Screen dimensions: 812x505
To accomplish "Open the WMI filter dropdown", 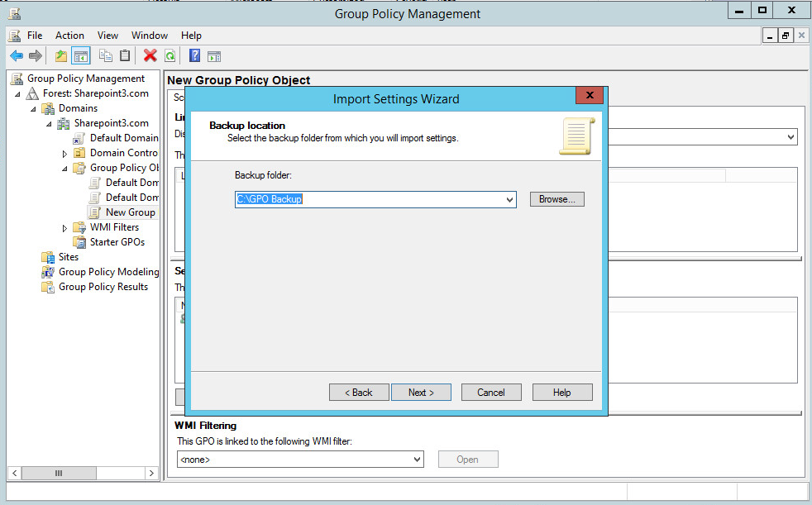I will coord(417,460).
